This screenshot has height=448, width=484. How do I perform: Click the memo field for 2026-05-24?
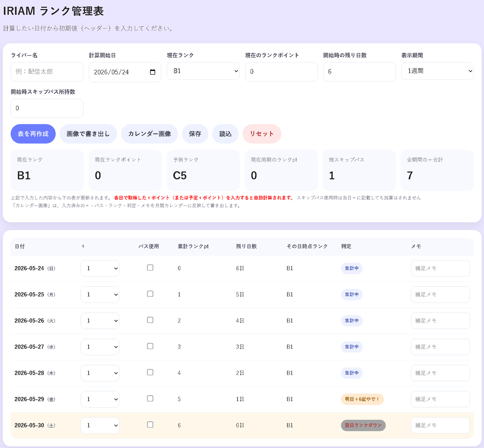click(x=440, y=269)
